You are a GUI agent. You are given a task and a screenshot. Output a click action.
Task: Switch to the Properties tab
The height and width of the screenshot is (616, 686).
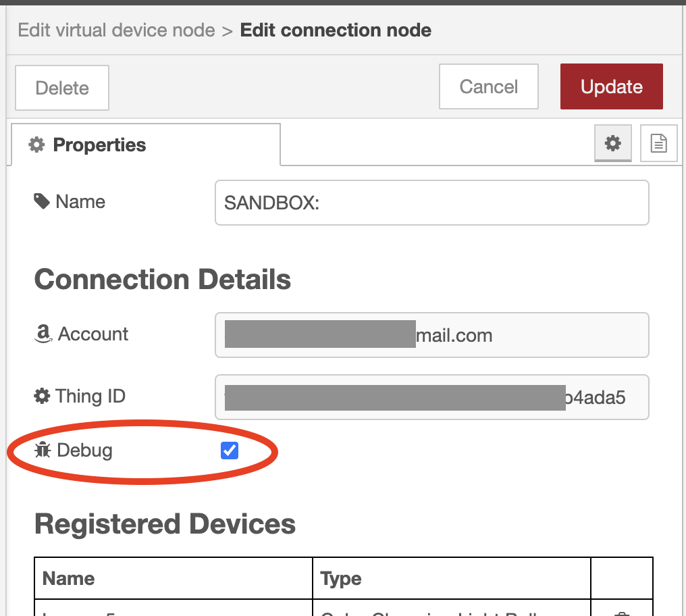[99, 144]
